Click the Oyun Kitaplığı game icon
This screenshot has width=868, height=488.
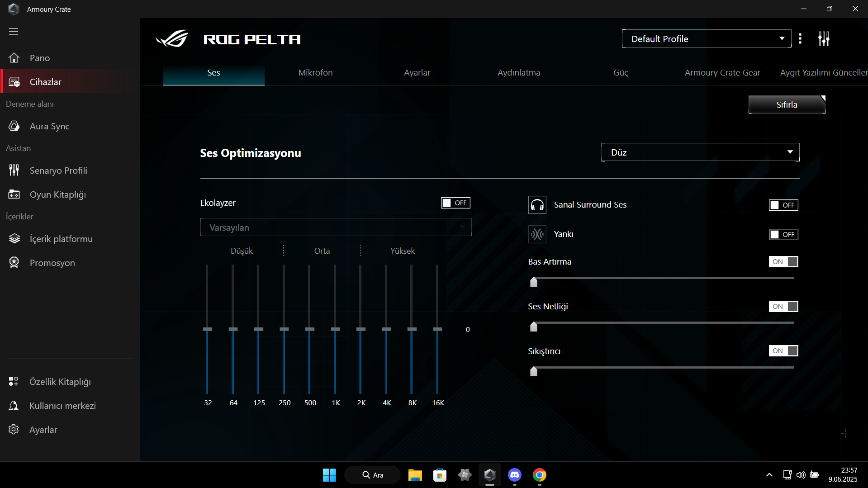click(x=14, y=194)
